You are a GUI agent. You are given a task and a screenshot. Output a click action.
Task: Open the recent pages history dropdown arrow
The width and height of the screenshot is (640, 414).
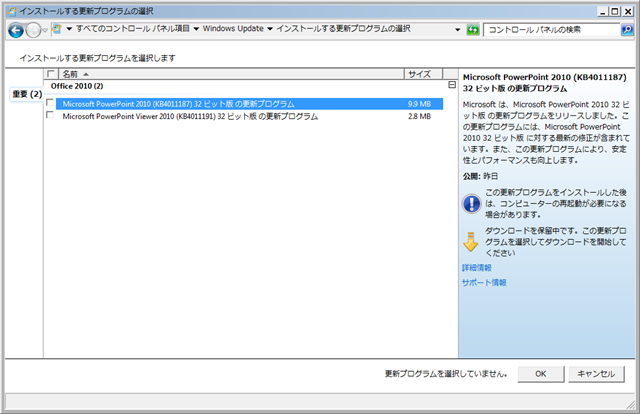[45, 30]
